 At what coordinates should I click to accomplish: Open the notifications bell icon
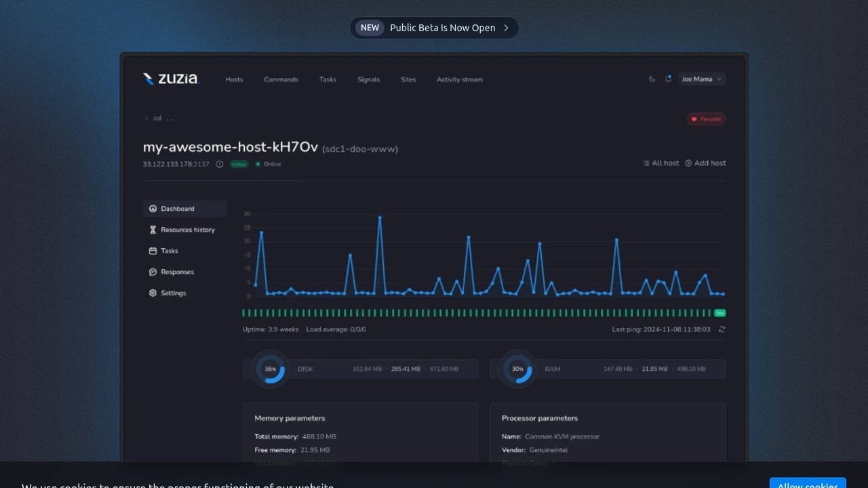[668, 79]
